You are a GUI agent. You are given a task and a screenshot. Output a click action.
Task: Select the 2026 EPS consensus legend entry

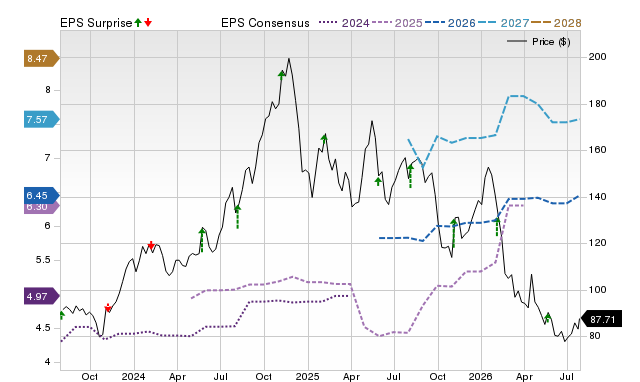(x=450, y=23)
